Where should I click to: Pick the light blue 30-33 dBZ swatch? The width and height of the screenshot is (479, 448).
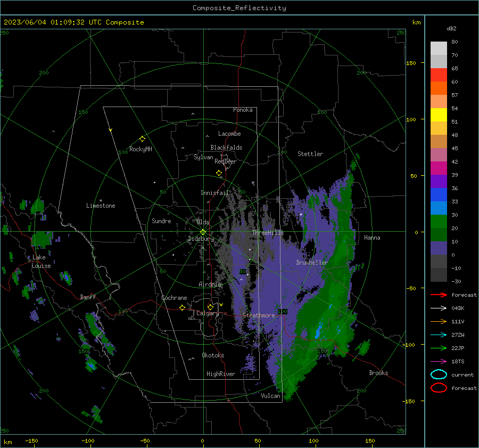point(439,208)
